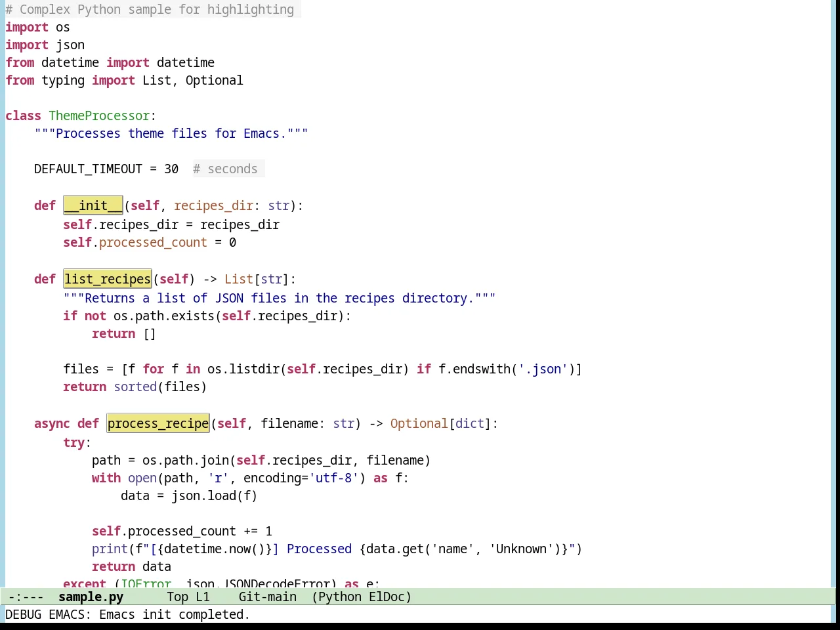The width and height of the screenshot is (840, 630).
Task: Click the 'async def' keywords
Action: pyautogui.click(x=66, y=423)
